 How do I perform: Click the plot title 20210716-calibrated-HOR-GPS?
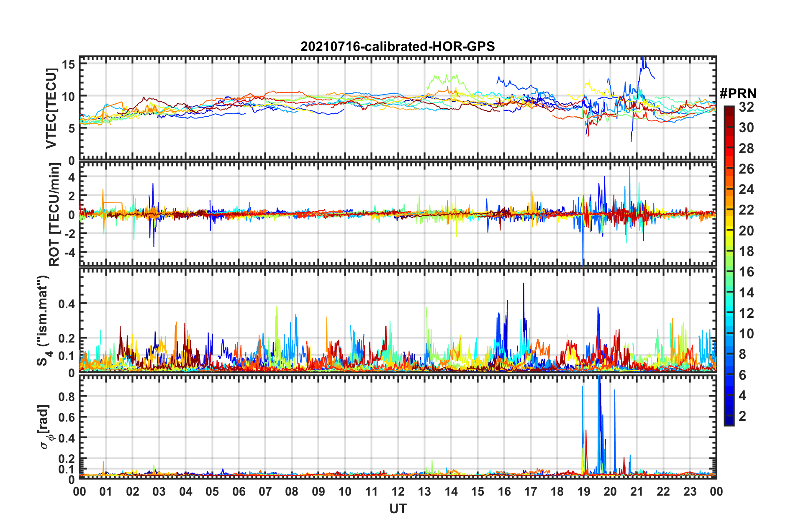398,46
